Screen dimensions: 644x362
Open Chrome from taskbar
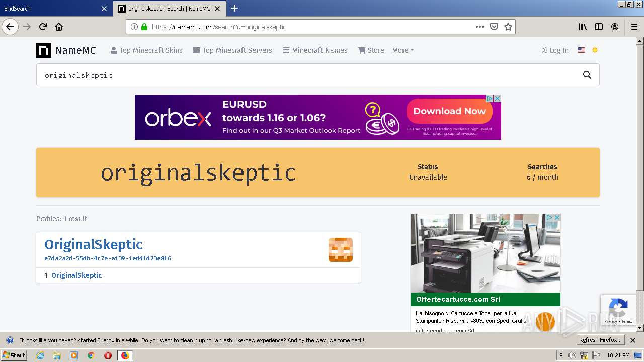pyautogui.click(x=91, y=355)
